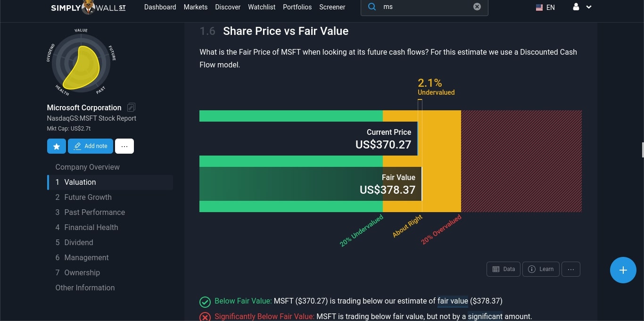This screenshot has width=644, height=321.
Task: Open the Portfolios menu item
Action: pos(297,7)
